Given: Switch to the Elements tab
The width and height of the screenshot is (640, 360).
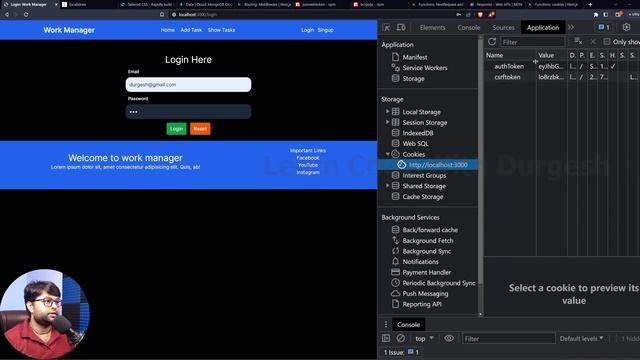Looking at the screenshot, I should (432, 27).
